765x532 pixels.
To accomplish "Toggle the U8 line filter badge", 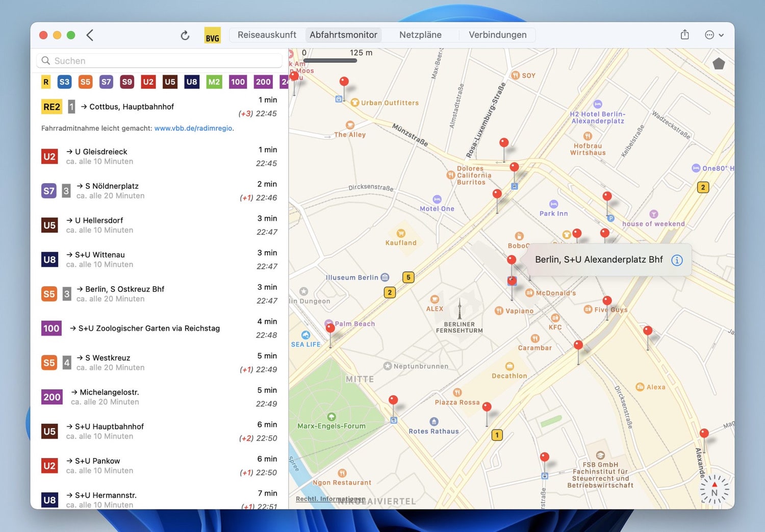I will click(x=192, y=82).
